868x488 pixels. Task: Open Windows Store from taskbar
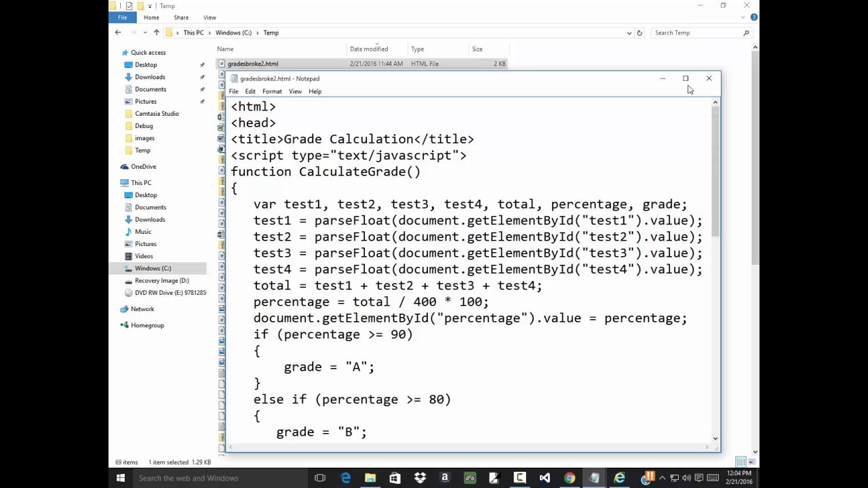[x=395, y=478]
